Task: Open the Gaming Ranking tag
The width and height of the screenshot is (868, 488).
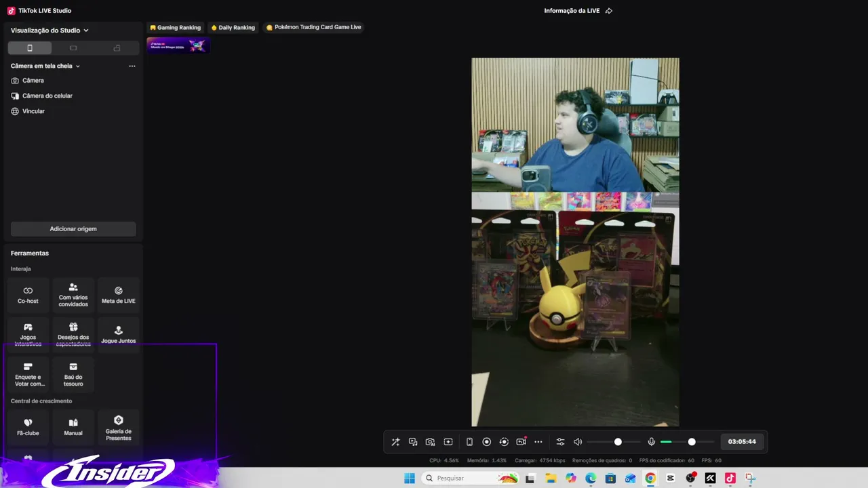Action: (176, 28)
